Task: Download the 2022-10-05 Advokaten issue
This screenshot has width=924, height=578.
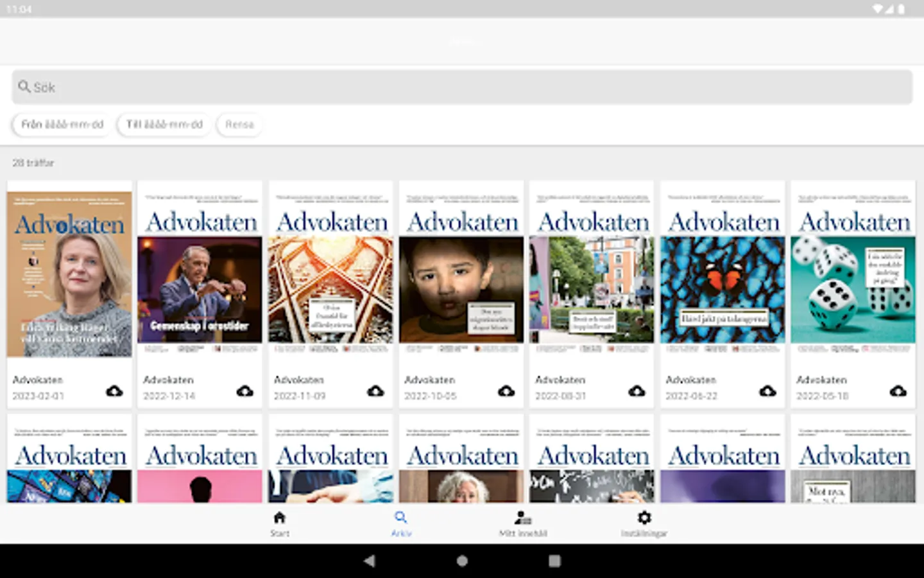Action: (x=506, y=390)
